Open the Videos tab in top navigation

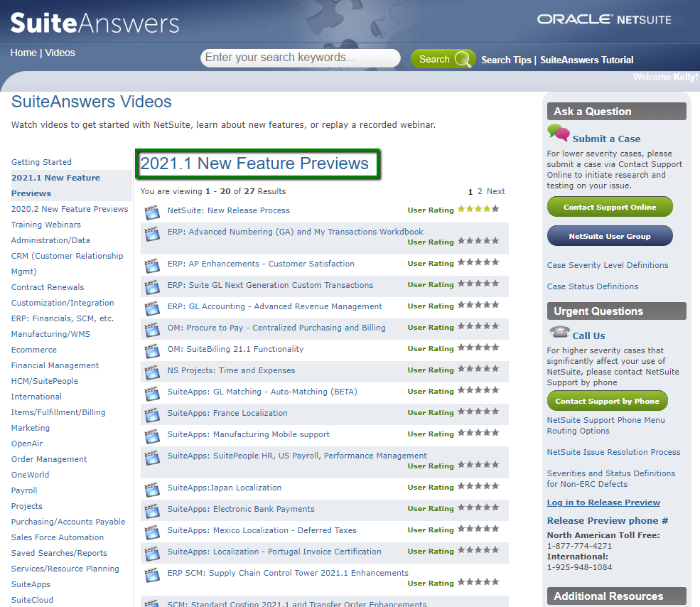click(x=60, y=53)
